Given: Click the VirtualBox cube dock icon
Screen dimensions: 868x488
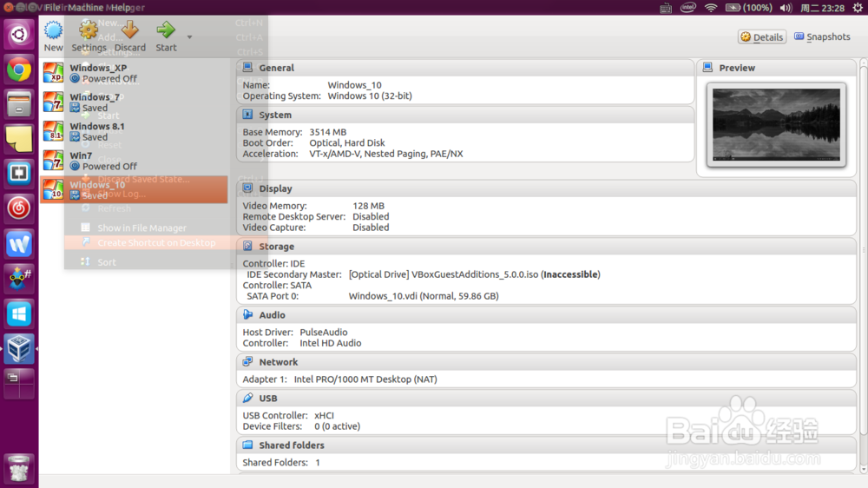Looking at the screenshot, I should [19, 348].
